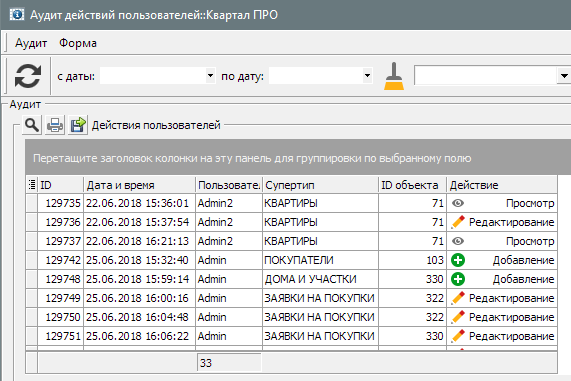This screenshot has height=381, width=571.
Task: Expand the 'по дату' date dropdown
Action: coord(367,76)
